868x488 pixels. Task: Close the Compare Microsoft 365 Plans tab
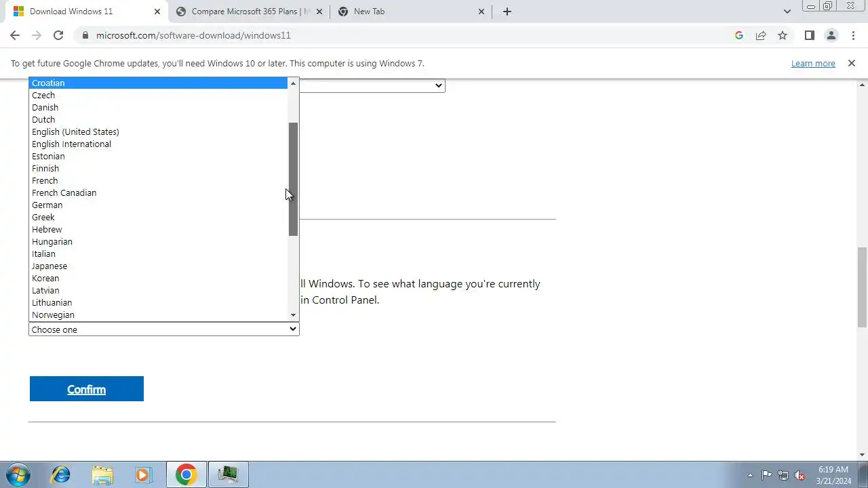pyautogui.click(x=319, y=12)
